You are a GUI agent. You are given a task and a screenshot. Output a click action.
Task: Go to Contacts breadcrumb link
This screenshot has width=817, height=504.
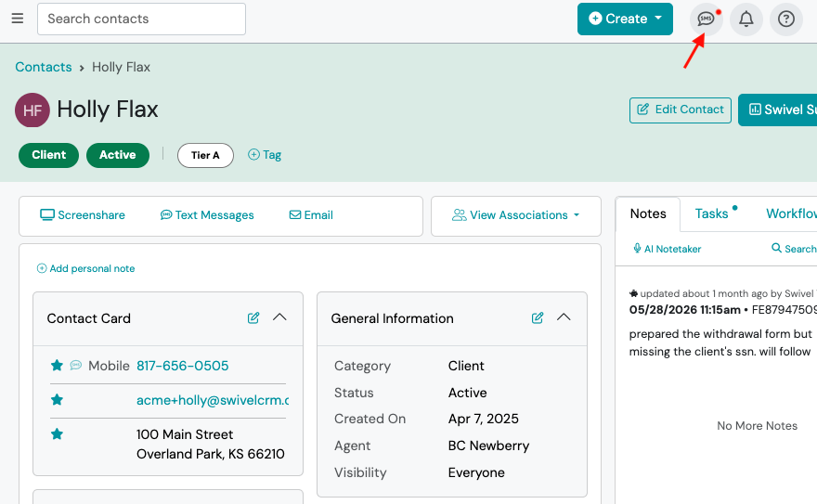pyautogui.click(x=44, y=67)
